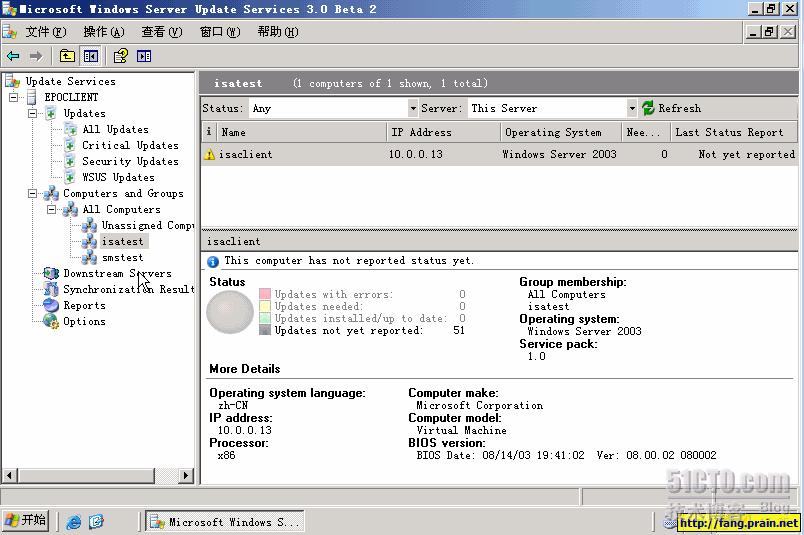Click the Options gear icon
The image size is (804, 535).
[51, 321]
